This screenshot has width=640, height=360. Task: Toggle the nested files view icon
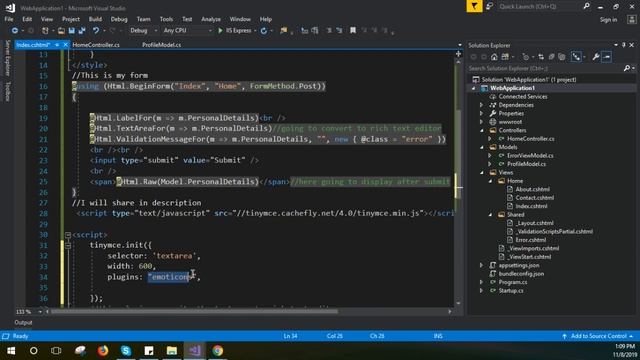pos(576,57)
